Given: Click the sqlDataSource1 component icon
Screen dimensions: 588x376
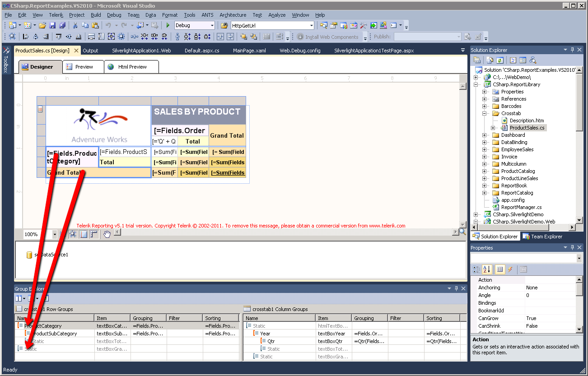Looking at the screenshot, I should [29, 255].
